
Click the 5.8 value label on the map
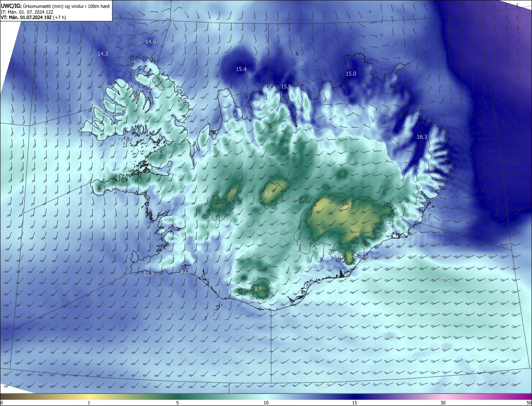tap(161, 152)
